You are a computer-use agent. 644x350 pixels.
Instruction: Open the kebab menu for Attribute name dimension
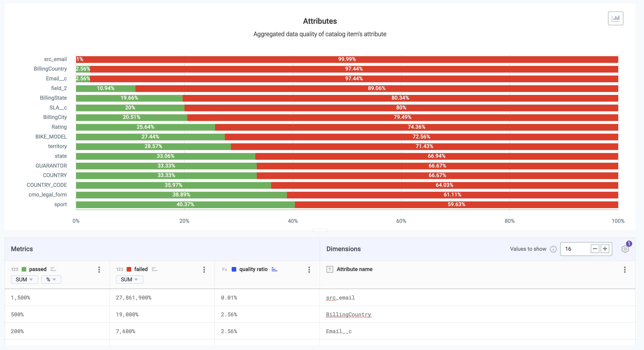click(625, 270)
